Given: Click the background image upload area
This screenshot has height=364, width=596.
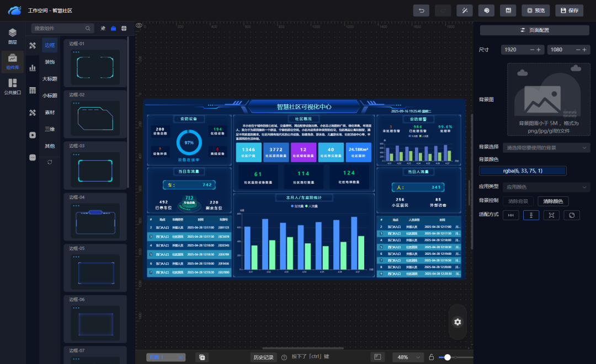Looking at the screenshot, I should [x=549, y=99].
